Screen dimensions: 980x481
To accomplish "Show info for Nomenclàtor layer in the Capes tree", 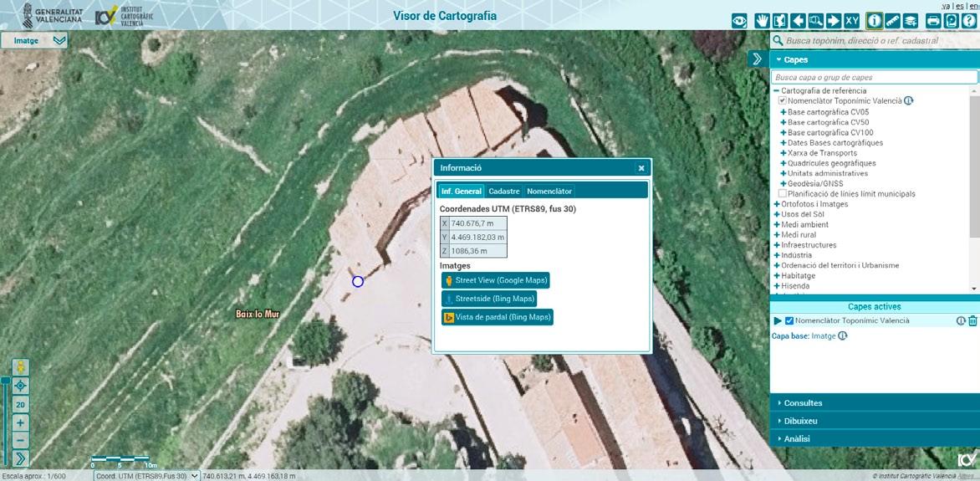I will click(909, 100).
